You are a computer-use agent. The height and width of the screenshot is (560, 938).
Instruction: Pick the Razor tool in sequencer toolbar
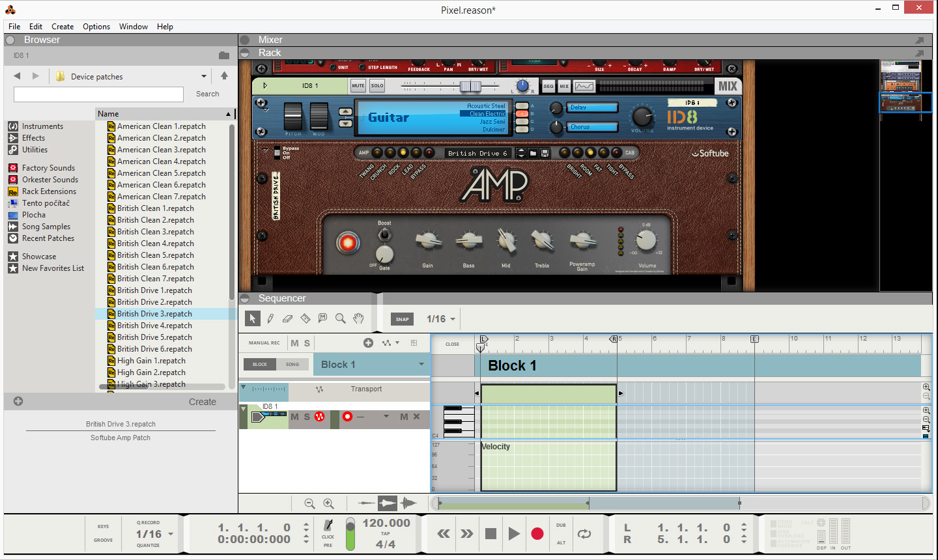click(305, 318)
